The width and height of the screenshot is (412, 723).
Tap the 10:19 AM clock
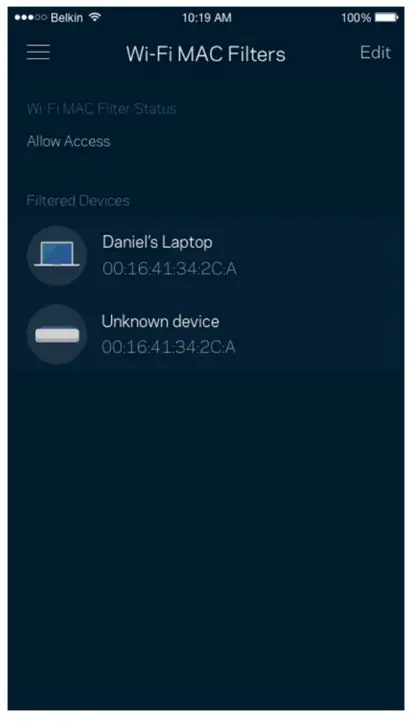[x=206, y=18]
